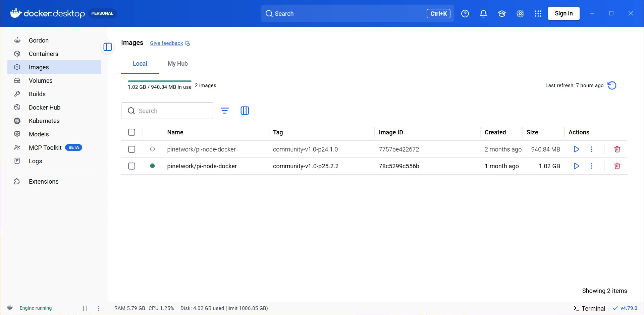Click the Logs icon in sidebar

(x=17, y=161)
